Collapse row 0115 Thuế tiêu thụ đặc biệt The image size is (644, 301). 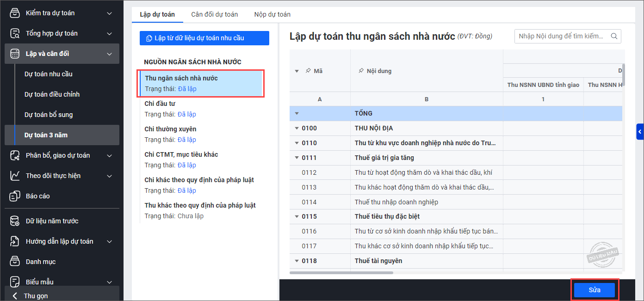(x=297, y=216)
